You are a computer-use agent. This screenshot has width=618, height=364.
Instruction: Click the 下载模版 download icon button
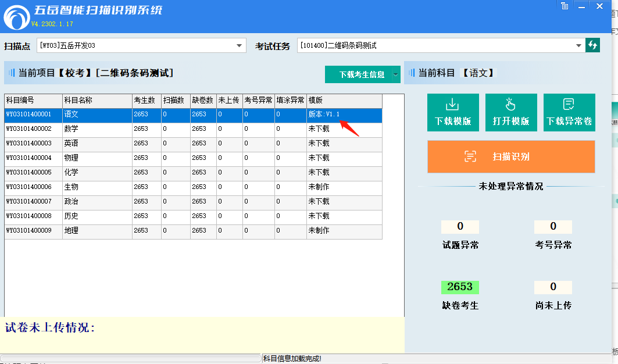click(x=453, y=112)
